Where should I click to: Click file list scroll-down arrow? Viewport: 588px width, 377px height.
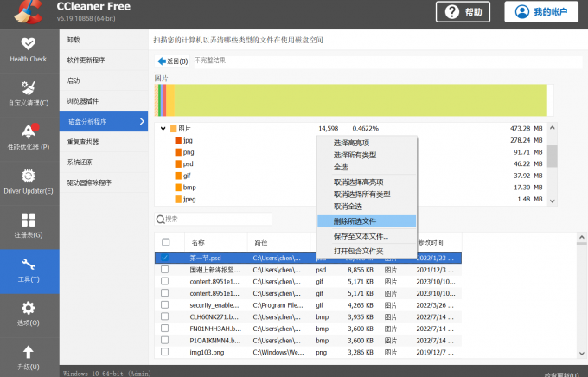(582, 354)
